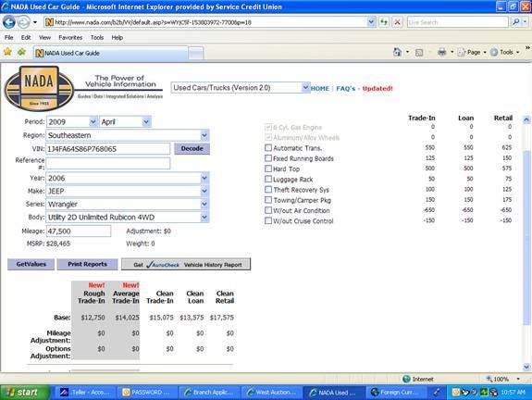Check the Luggage Rack option

pos(268,179)
